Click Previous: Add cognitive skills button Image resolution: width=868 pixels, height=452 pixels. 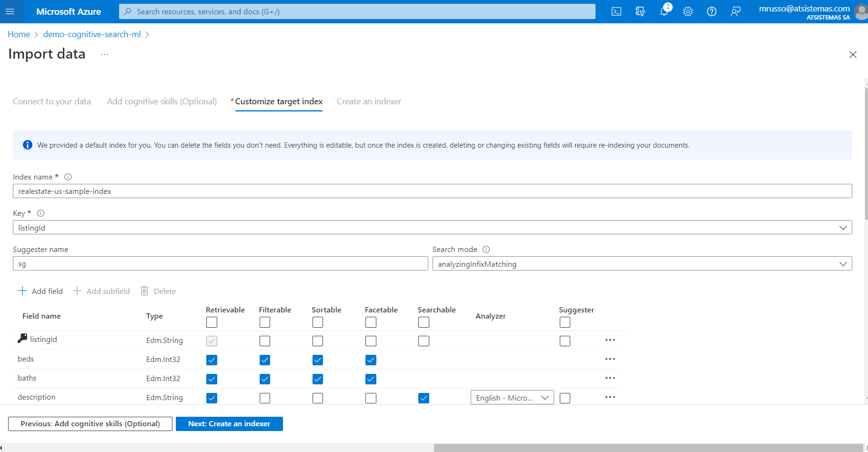pos(90,424)
